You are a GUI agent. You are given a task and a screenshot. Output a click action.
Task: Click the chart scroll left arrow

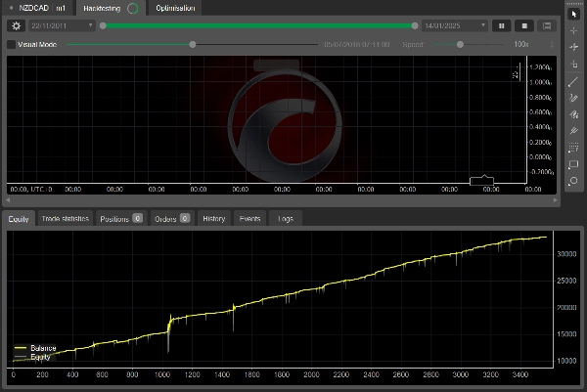click(x=8, y=200)
